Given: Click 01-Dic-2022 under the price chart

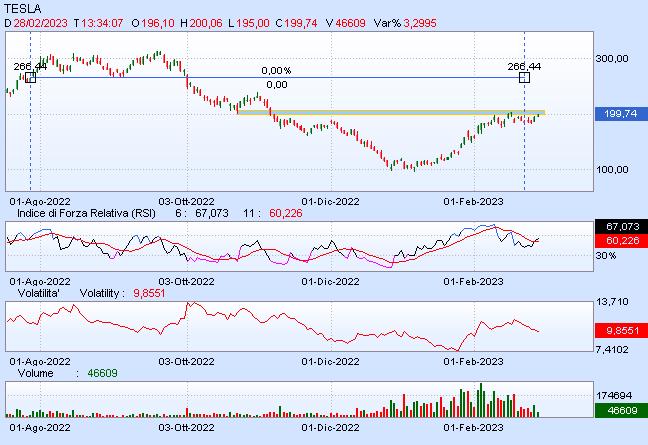Looking at the screenshot, I should click(330, 202).
